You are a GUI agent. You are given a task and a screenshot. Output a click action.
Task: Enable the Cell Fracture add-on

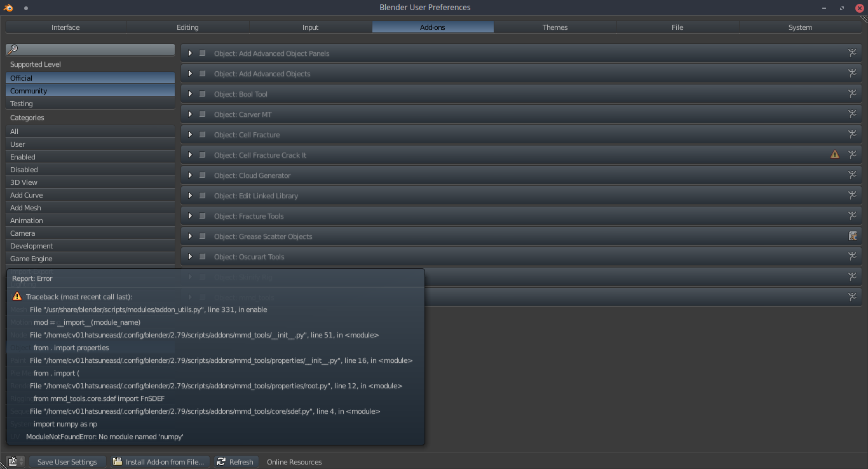click(202, 134)
